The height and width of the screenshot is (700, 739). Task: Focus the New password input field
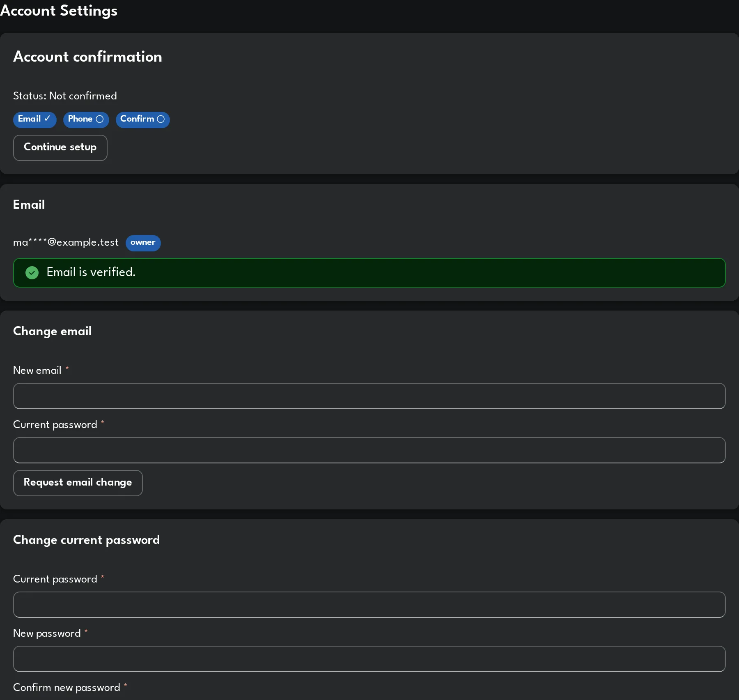369,659
